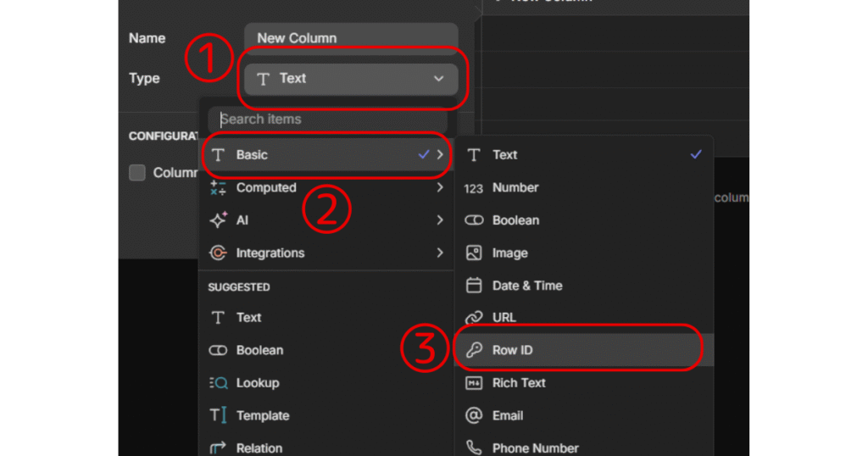
Task: Click the URL chain link icon
Action: [474, 318]
